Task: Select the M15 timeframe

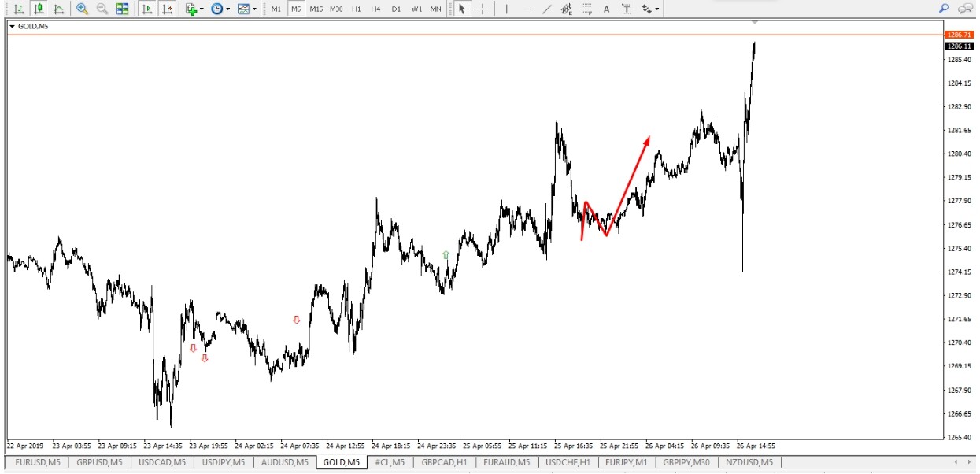Action: (316, 9)
